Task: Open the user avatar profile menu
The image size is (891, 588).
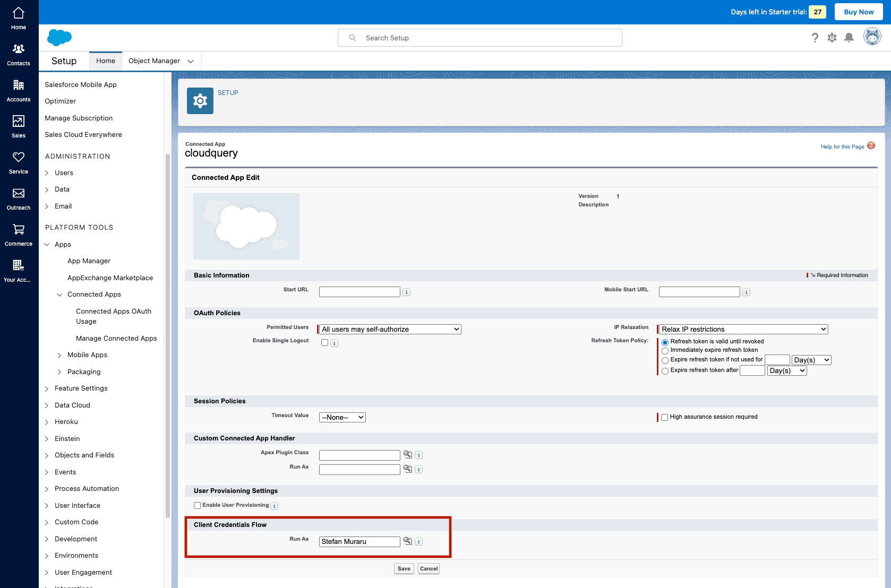Action: coord(872,37)
